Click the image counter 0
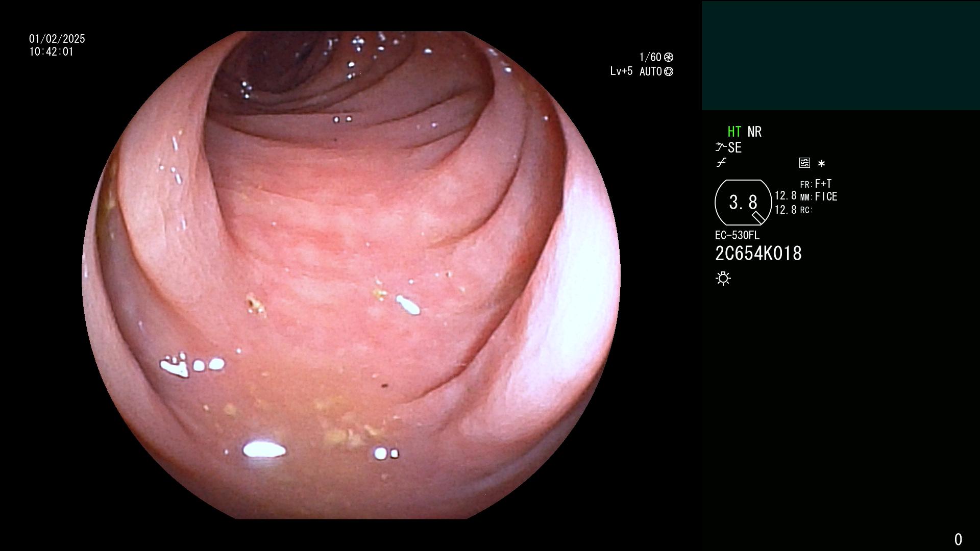Viewport: 980px width, 551px height. (x=958, y=539)
